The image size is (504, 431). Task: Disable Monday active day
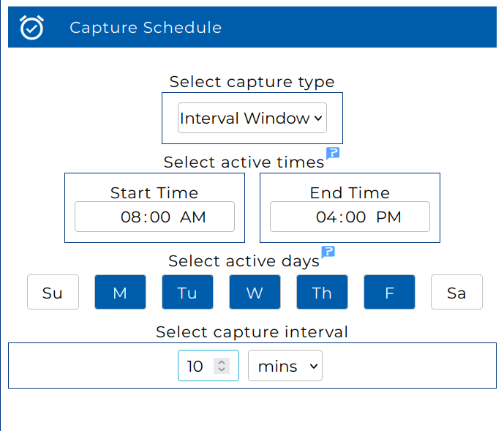[120, 293]
